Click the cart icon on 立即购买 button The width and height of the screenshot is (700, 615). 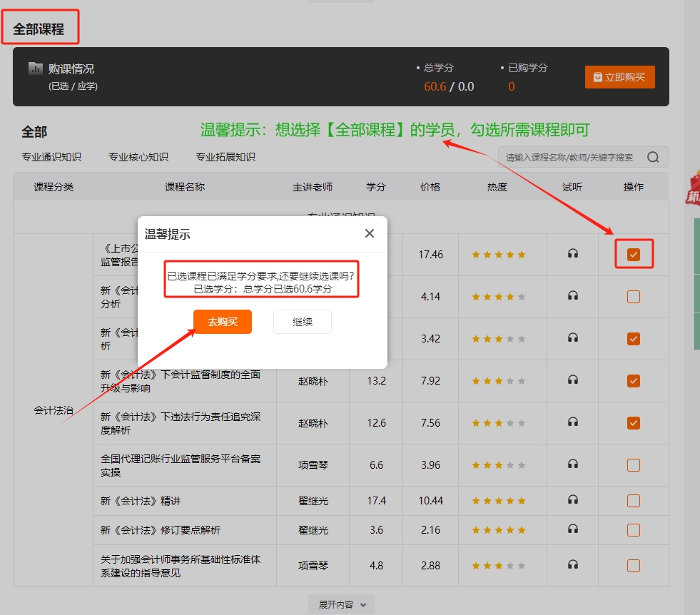(598, 76)
